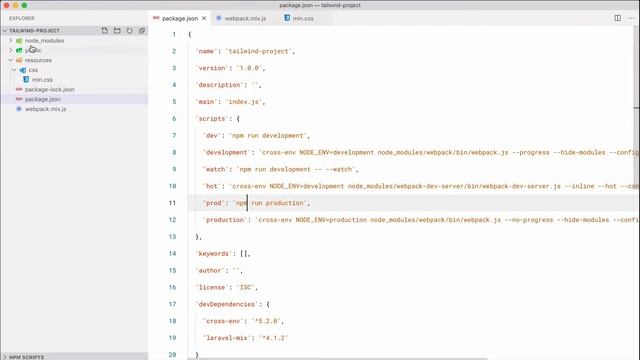Select the node_modules folder row

74,41
